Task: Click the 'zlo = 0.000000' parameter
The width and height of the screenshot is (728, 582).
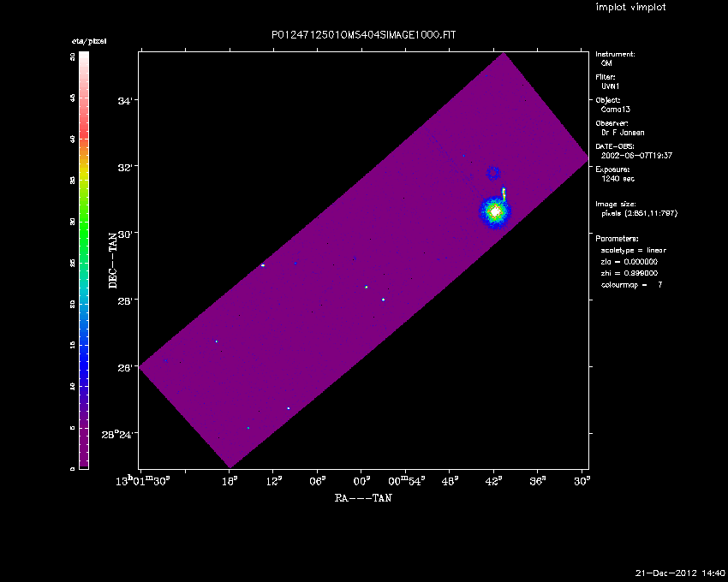Action: tap(630, 262)
